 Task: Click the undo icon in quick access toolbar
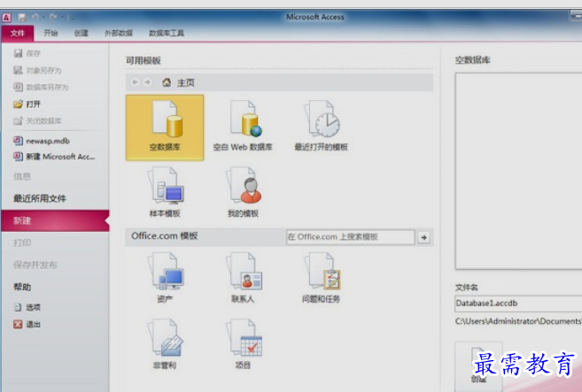[x=35, y=17]
